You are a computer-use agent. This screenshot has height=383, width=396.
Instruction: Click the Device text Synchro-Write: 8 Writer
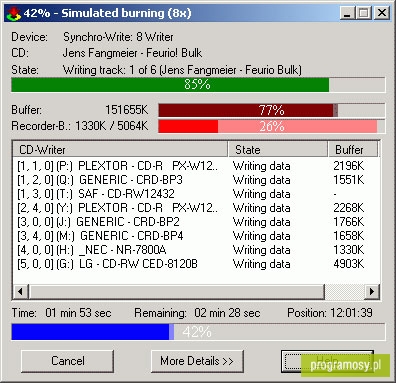(x=118, y=37)
